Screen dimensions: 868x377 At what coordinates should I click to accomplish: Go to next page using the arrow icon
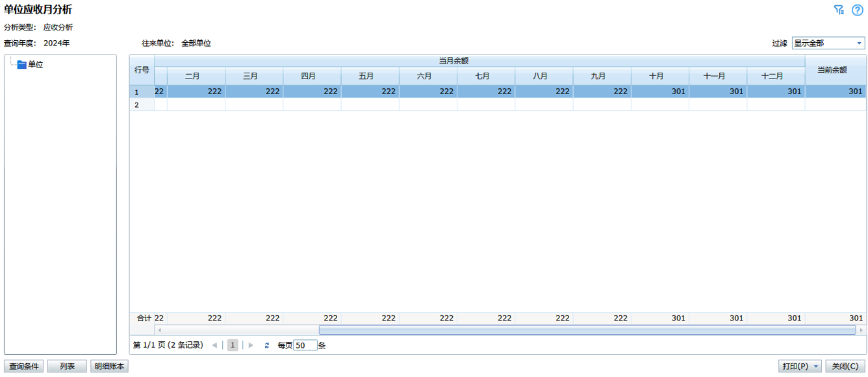tap(251, 345)
